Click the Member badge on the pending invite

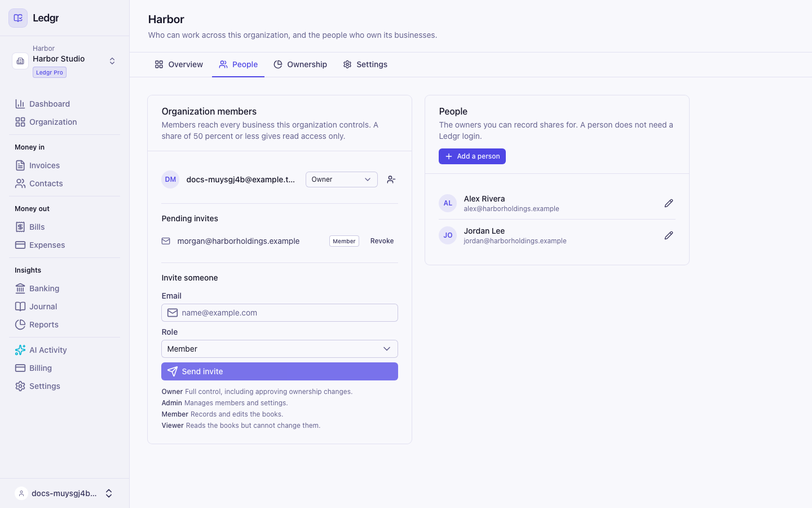pyautogui.click(x=344, y=241)
